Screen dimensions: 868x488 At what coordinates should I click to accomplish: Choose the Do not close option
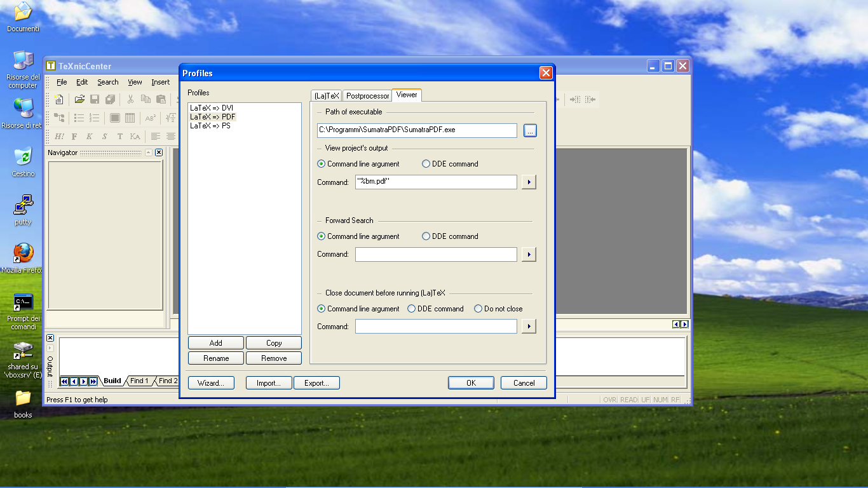tap(498, 309)
